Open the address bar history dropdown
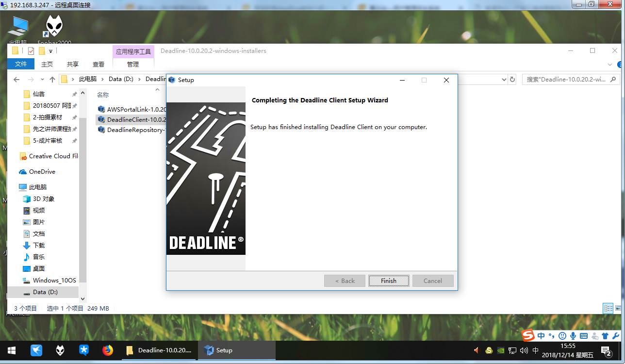Viewport: 625px width, 364px height. click(503, 79)
